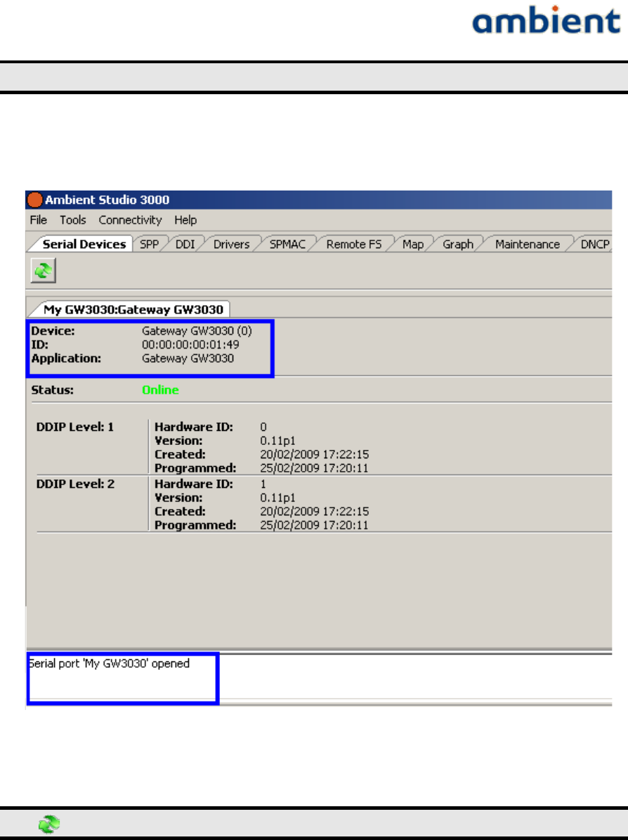Viewport: 628px width, 840px height.
Task: Click the log message Serial port 'My GW3030' opened
Action: 109,664
